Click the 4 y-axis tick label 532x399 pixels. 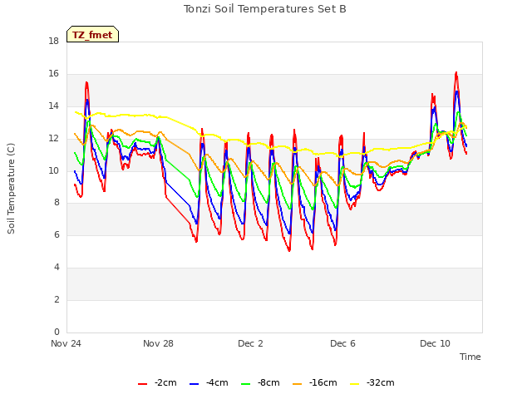tap(57, 268)
